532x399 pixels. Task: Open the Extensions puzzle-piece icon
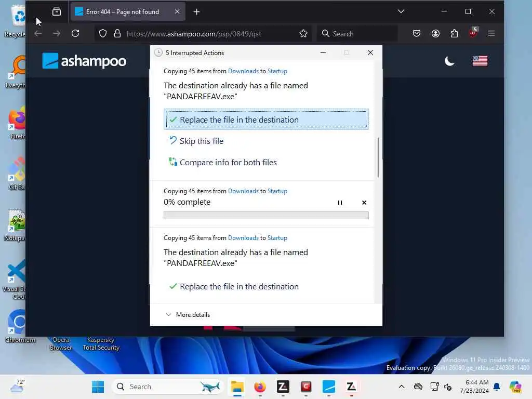click(454, 34)
